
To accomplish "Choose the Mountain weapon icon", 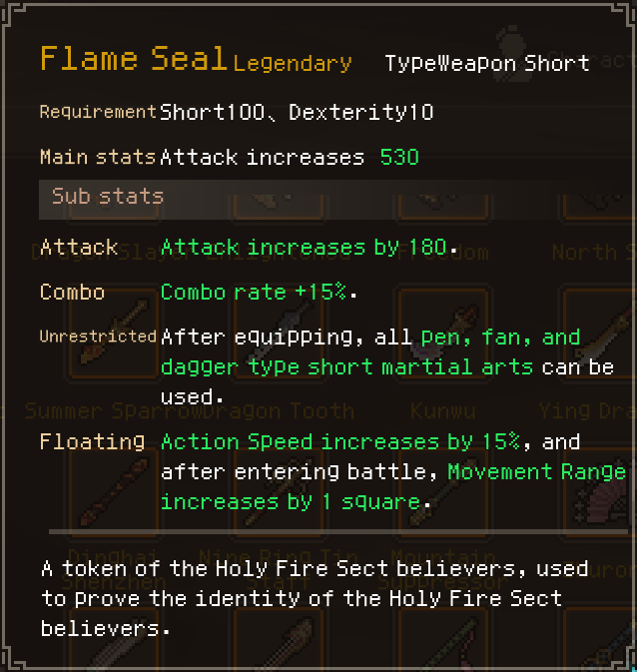I will [431, 496].
